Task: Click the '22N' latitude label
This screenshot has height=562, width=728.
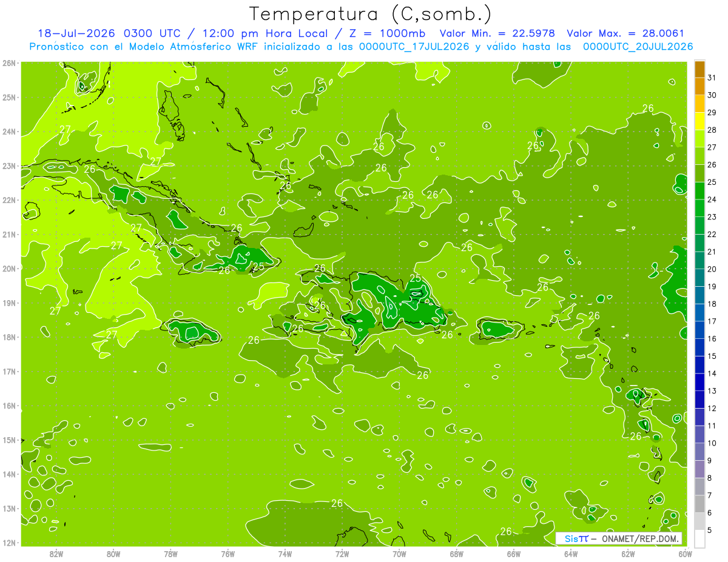Action: pos(9,200)
